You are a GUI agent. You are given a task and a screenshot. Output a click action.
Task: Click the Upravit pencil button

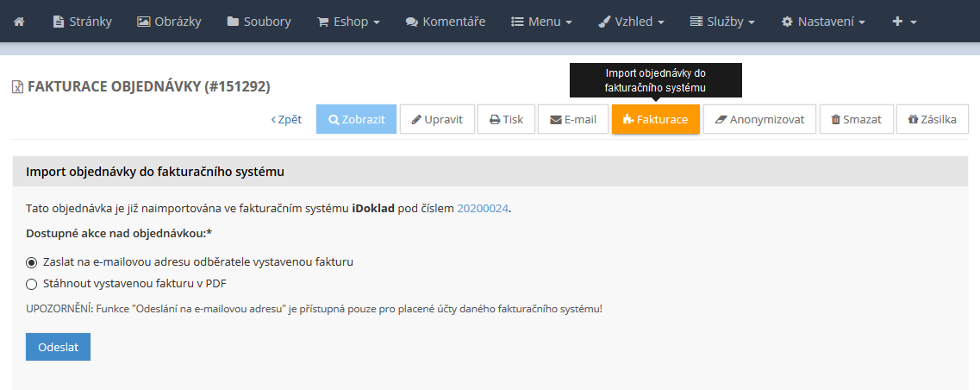click(437, 120)
